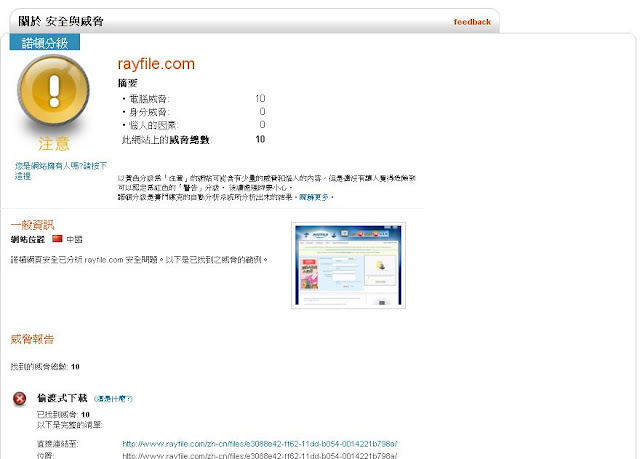Click the feedback link
640x459 pixels.
tap(472, 22)
